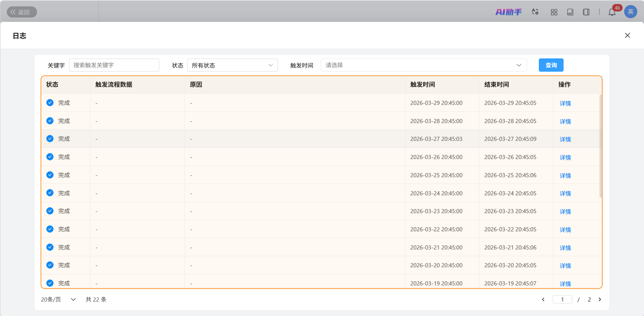Click the user avatar labeled 英
The image size is (644, 316).
[630, 12]
